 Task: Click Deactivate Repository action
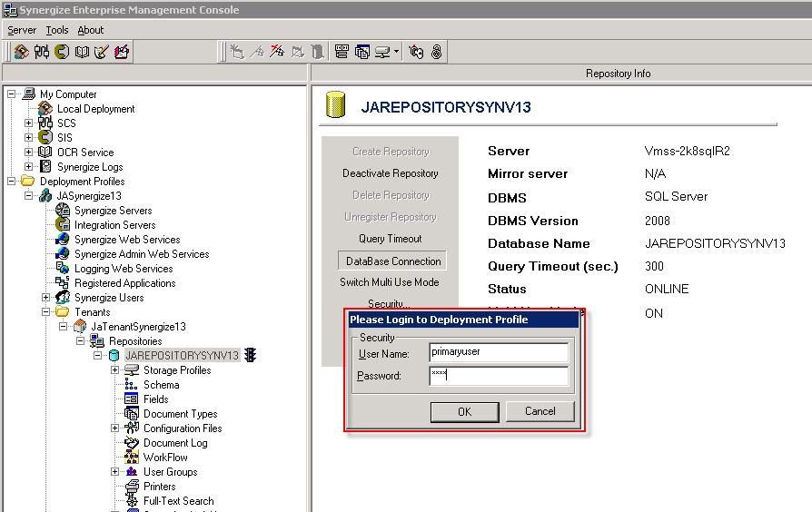(391, 173)
